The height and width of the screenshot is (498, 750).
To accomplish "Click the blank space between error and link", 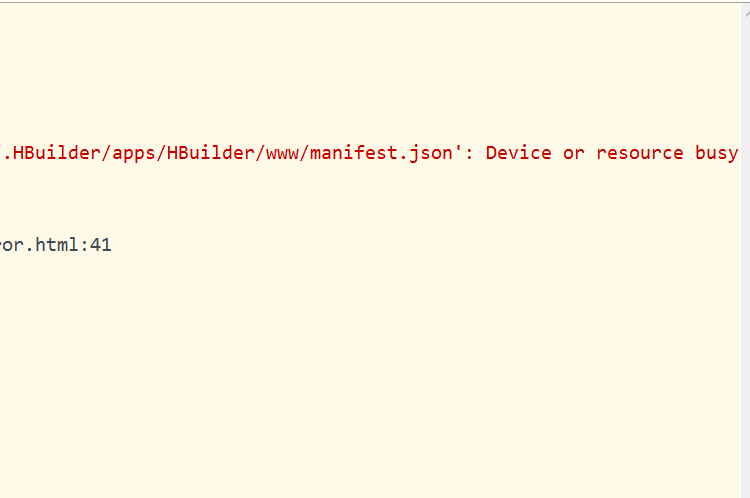I will (370, 200).
